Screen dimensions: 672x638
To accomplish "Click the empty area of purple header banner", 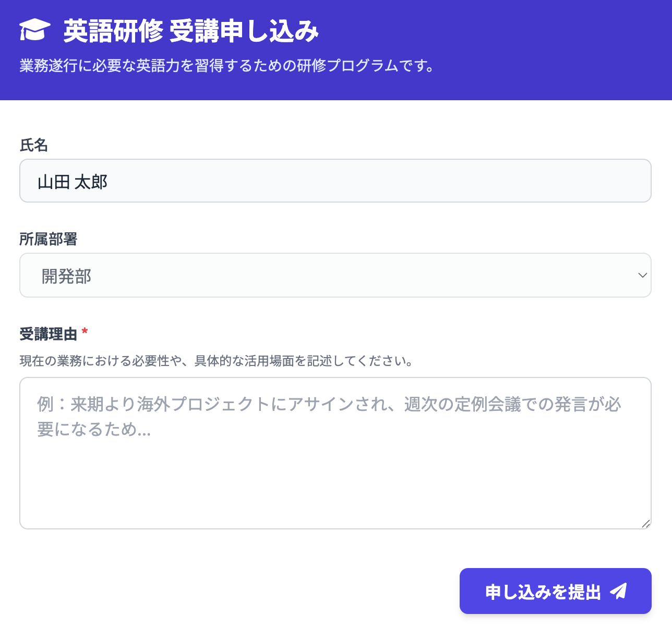I will pos(522,47).
